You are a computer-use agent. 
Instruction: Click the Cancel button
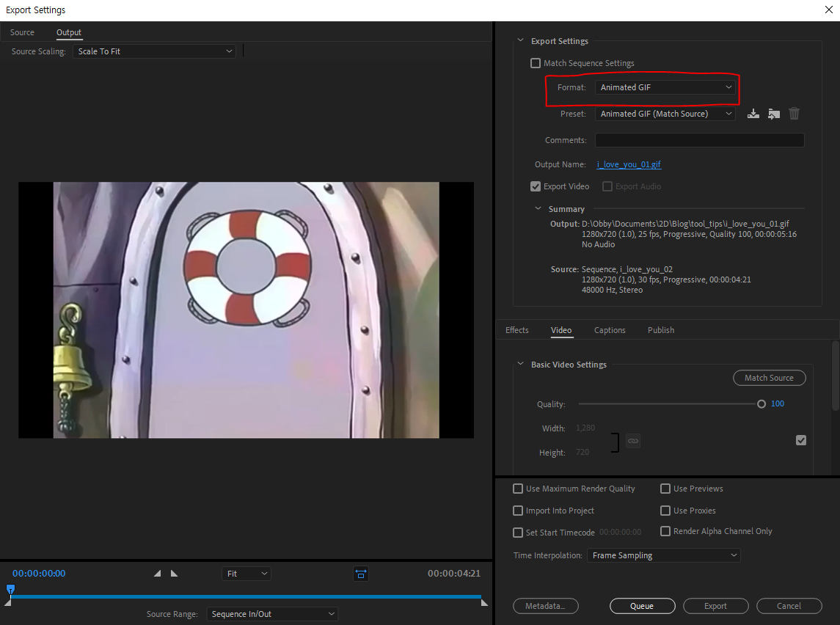tap(789, 606)
